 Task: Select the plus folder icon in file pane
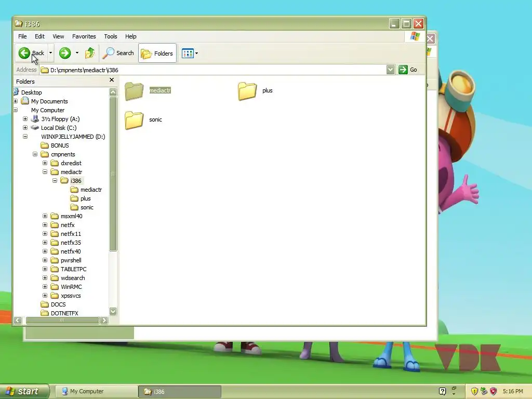pos(247,91)
